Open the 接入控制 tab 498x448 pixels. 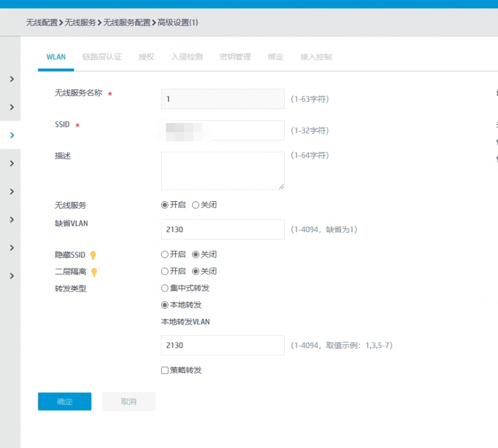[316, 57]
